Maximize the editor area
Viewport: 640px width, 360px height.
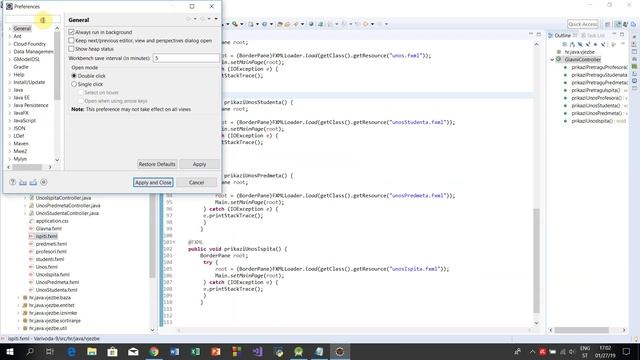pyautogui.click(x=539, y=34)
